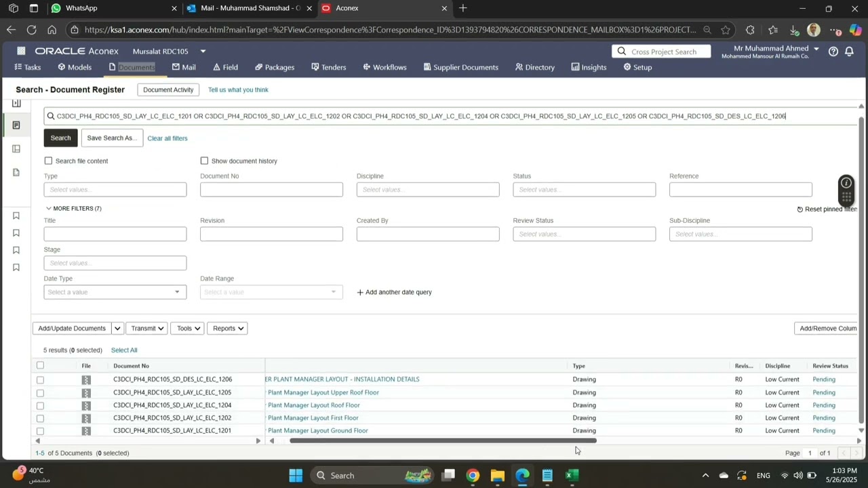Check the box for ELC_1201 document
The height and width of the screenshot is (488, 868).
[x=40, y=432]
